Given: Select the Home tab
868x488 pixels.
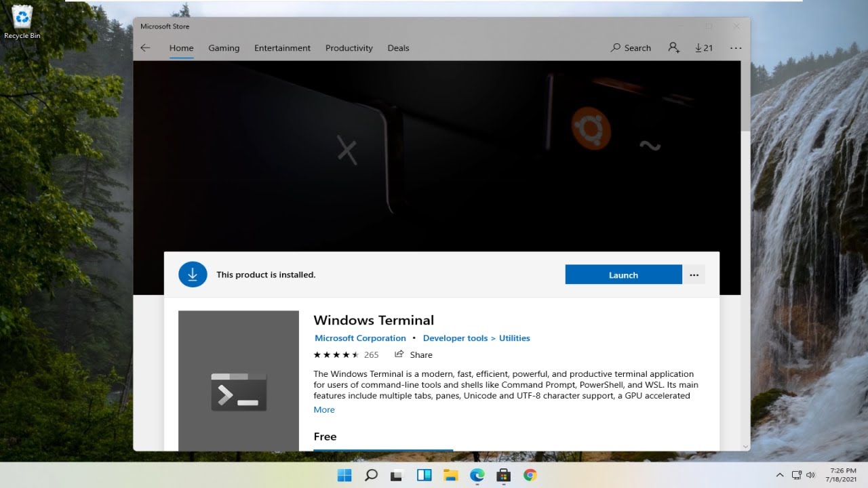Looking at the screenshot, I should pos(181,48).
